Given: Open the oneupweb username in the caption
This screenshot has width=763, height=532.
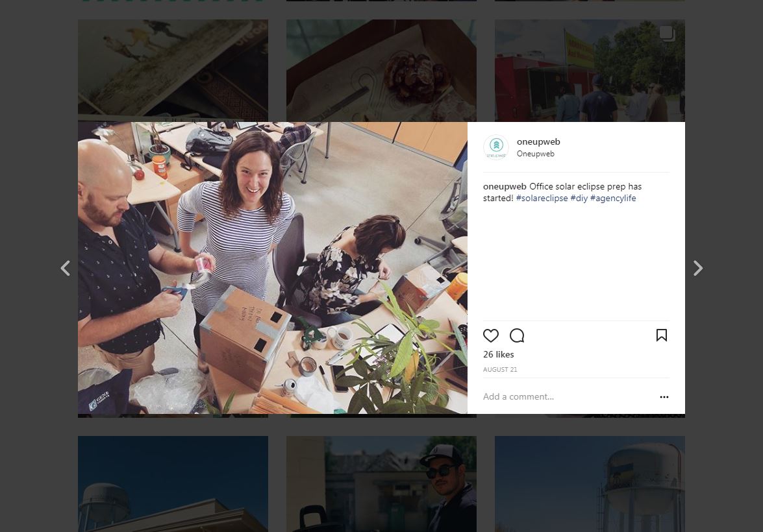Looking at the screenshot, I should (505, 186).
